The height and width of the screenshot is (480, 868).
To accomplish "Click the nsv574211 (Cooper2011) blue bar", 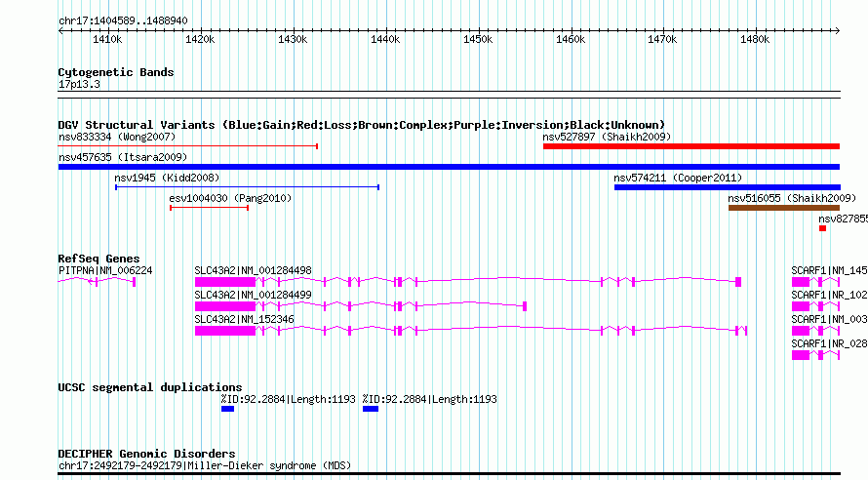I will click(x=728, y=187).
